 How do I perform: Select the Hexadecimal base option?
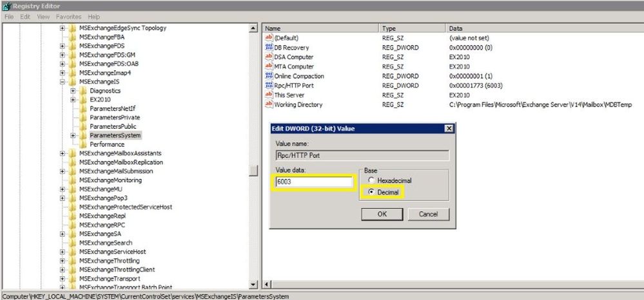coord(371,180)
